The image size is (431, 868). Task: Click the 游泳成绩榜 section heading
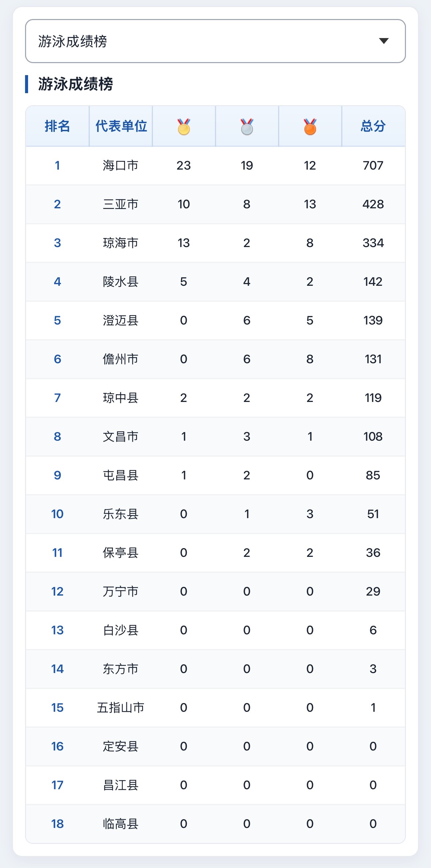(76, 84)
